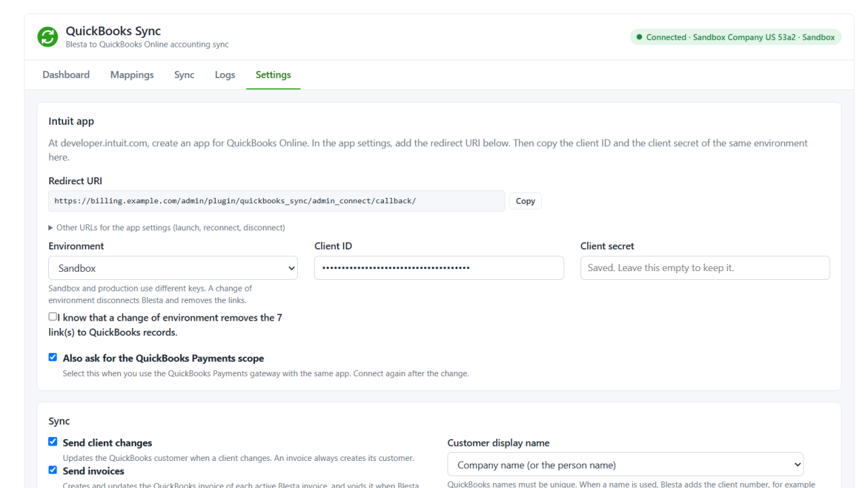Image resolution: width=868 pixels, height=488 pixels.
Task: Open the Customer display name dropdown
Action: (x=625, y=465)
